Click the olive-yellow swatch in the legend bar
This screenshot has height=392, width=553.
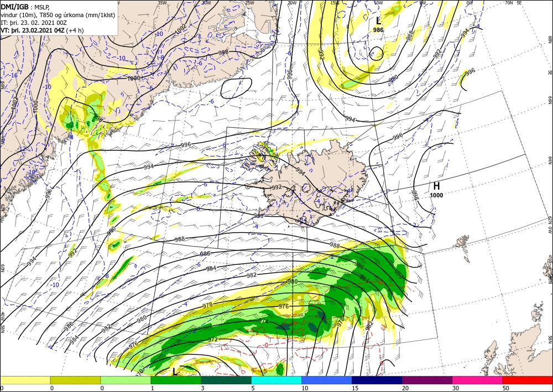tap(75, 380)
